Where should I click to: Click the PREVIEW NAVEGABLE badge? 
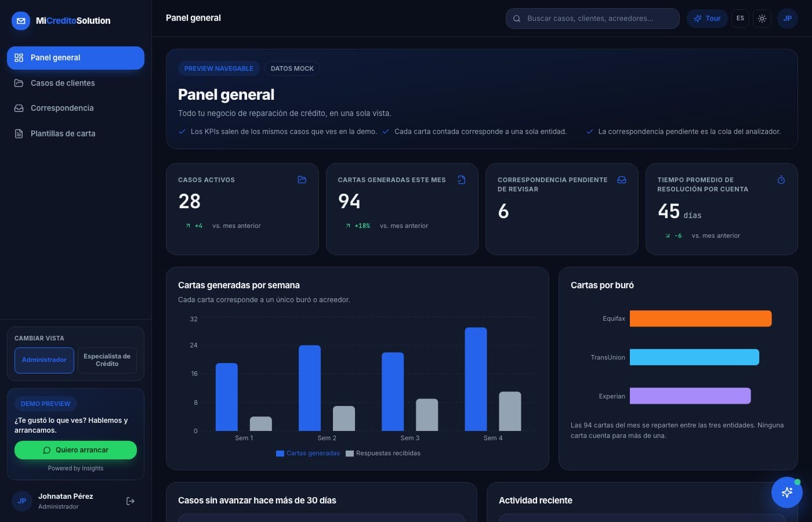click(219, 68)
